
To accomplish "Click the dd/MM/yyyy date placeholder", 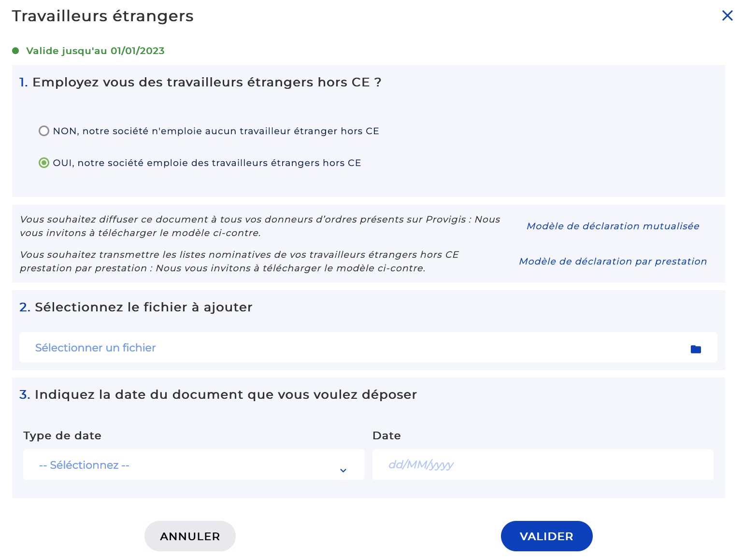I will pyautogui.click(x=421, y=464).
